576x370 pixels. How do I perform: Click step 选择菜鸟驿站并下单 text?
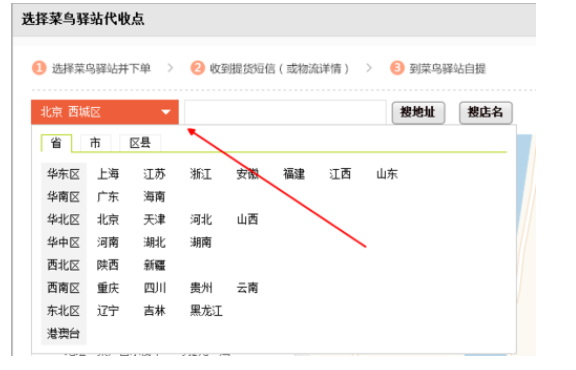point(101,68)
